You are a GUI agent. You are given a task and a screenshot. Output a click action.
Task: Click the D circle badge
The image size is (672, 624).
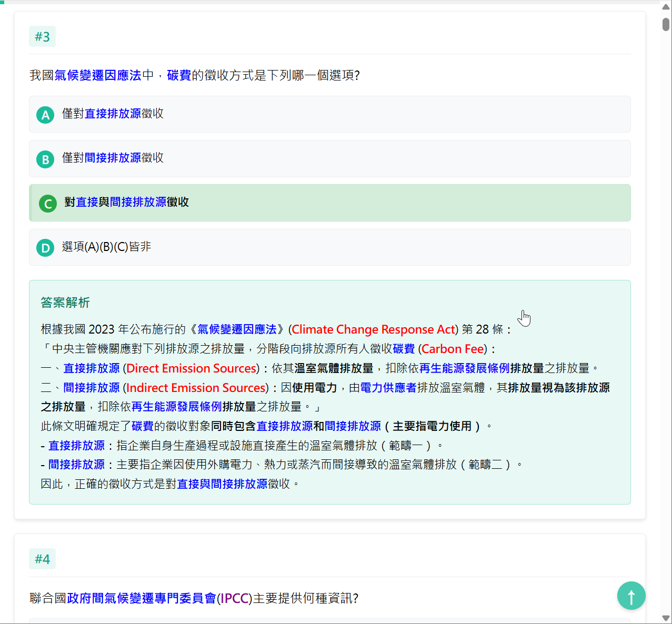click(45, 248)
